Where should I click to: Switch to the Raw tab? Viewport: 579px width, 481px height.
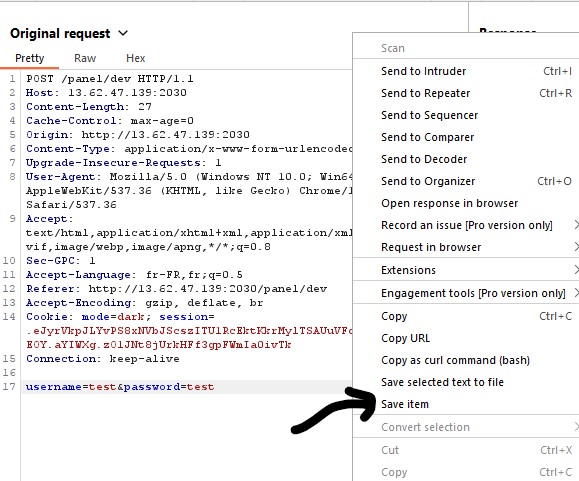point(85,58)
